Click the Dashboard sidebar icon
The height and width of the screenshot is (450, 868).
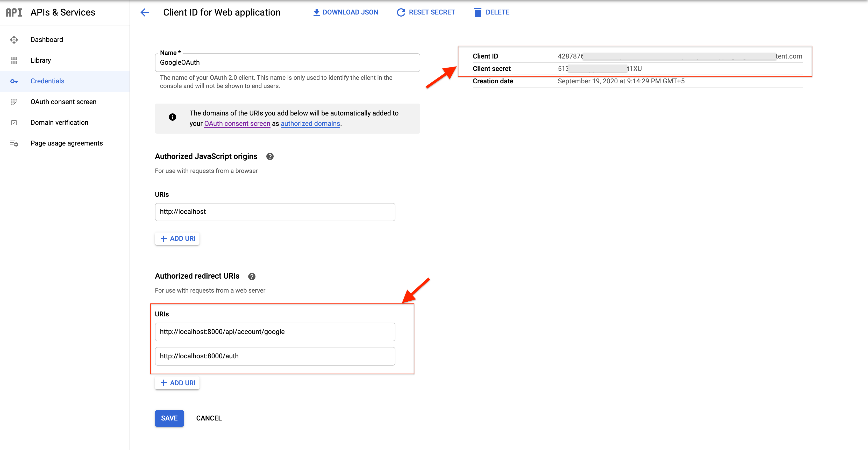14,40
